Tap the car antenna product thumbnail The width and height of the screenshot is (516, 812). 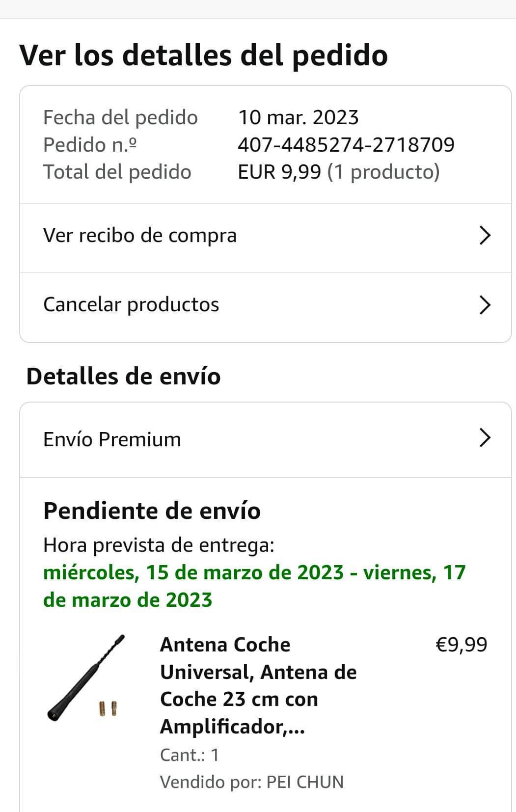[x=86, y=677]
